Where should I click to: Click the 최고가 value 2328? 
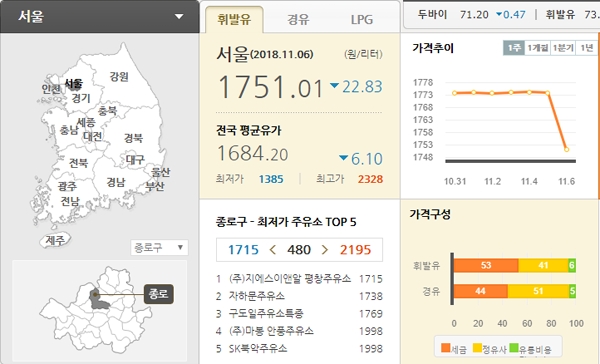370,179
